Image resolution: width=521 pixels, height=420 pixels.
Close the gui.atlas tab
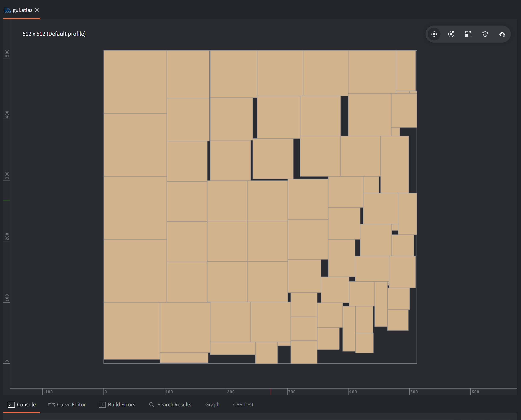(37, 10)
